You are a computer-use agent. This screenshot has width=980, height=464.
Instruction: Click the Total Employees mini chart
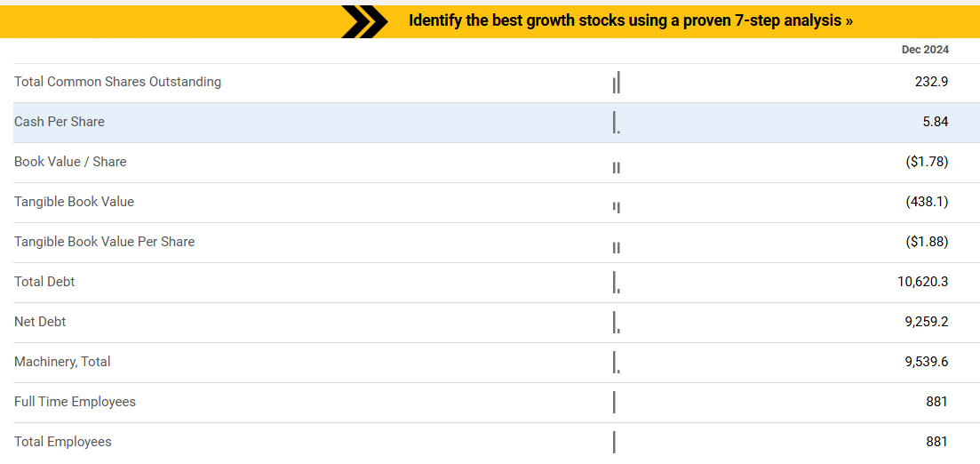pos(614,442)
